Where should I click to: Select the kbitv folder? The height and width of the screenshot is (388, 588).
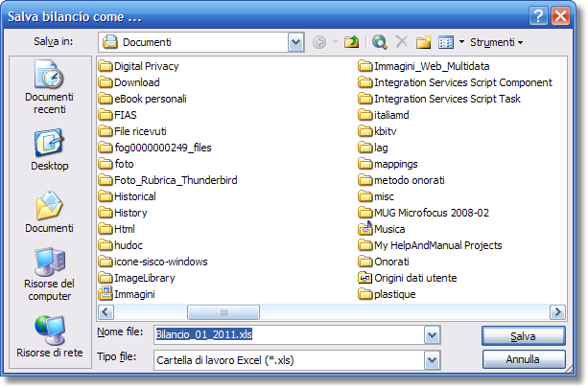tap(377, 131)
